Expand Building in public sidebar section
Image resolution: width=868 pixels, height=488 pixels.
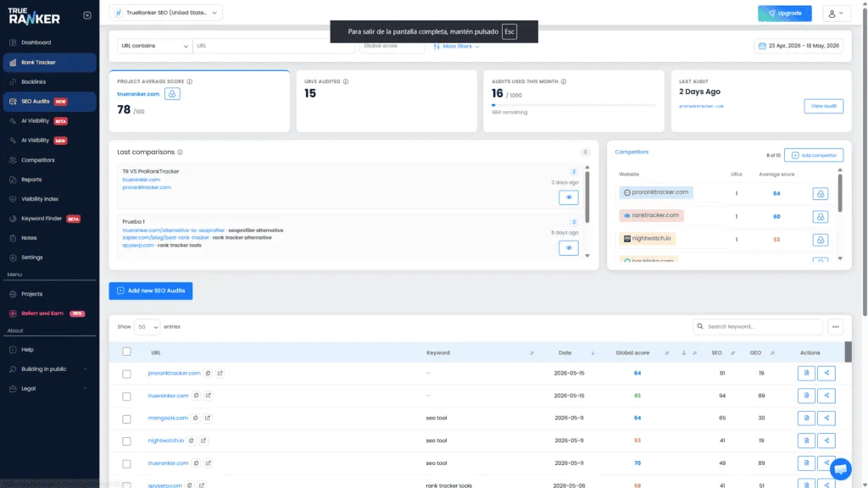49,369
